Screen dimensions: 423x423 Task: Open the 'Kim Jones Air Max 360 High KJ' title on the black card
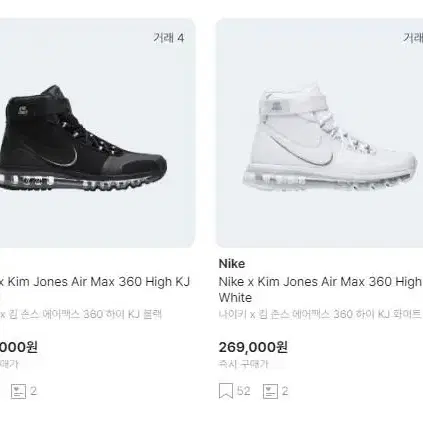tap(95, 282)
